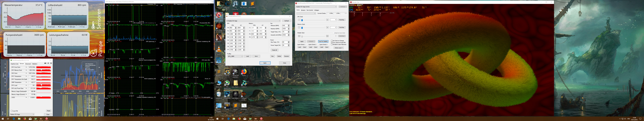Open the Smite desktop shortcut

pos(227,107)
